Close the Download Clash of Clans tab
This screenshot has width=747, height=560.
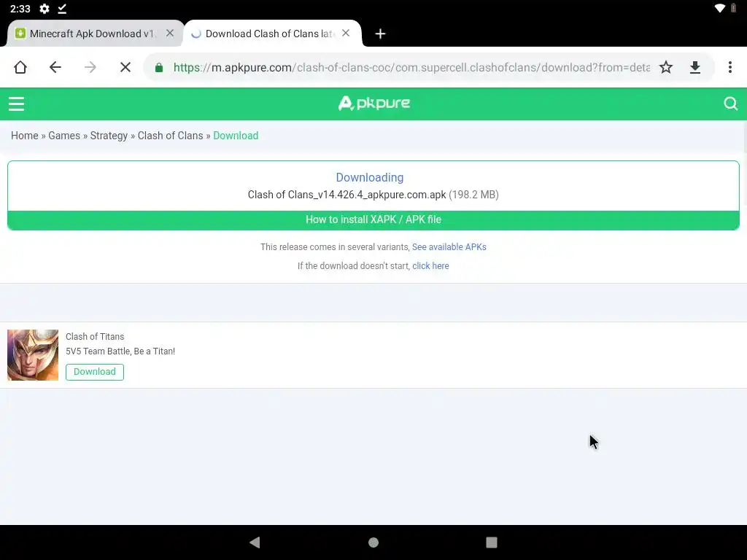(x=346, y=34)
